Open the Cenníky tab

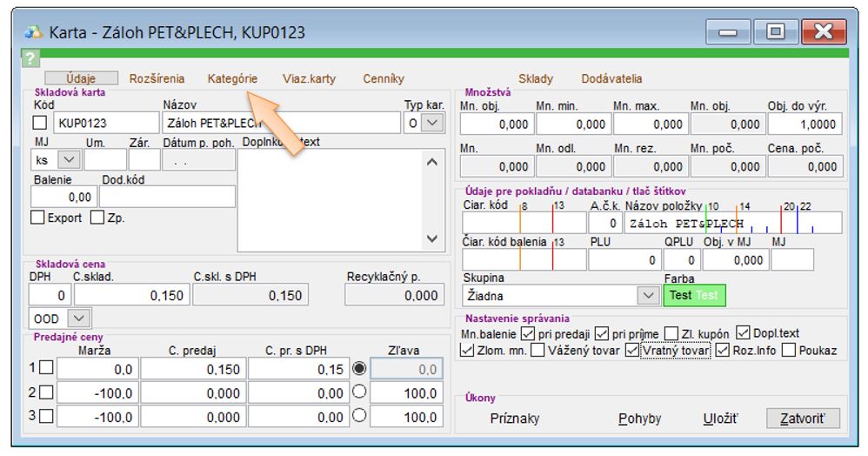384,78
